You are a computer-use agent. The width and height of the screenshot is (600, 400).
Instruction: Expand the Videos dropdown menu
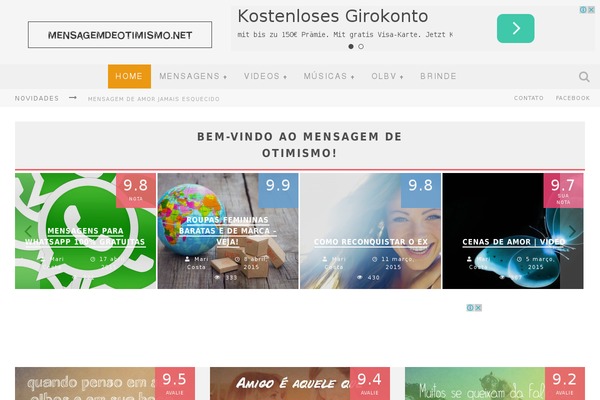[x=266, y=77]
